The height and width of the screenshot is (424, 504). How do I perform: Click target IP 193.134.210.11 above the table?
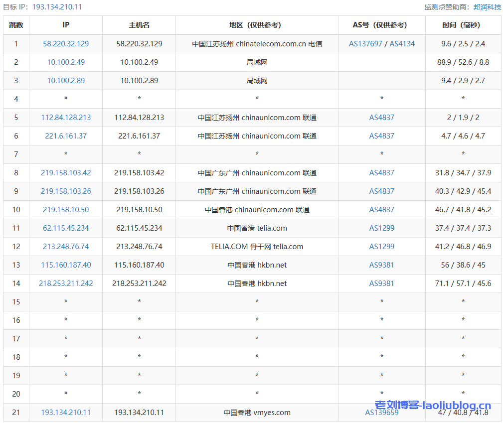tap(57, 7)
